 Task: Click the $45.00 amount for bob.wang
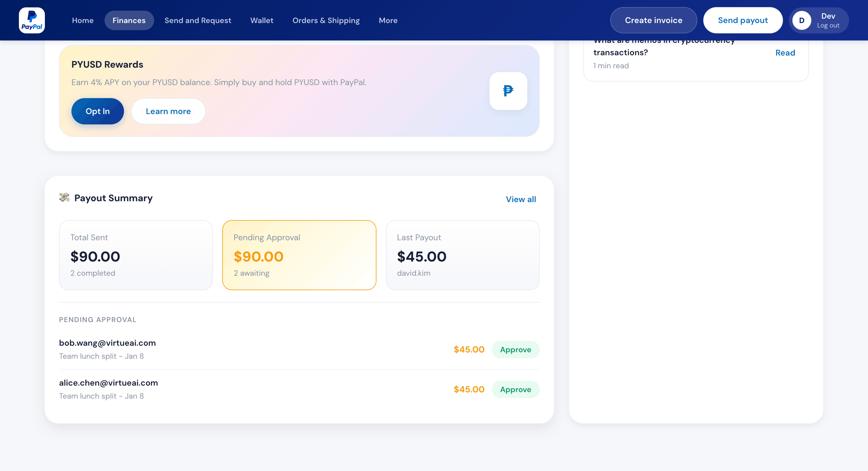[469, 350]
